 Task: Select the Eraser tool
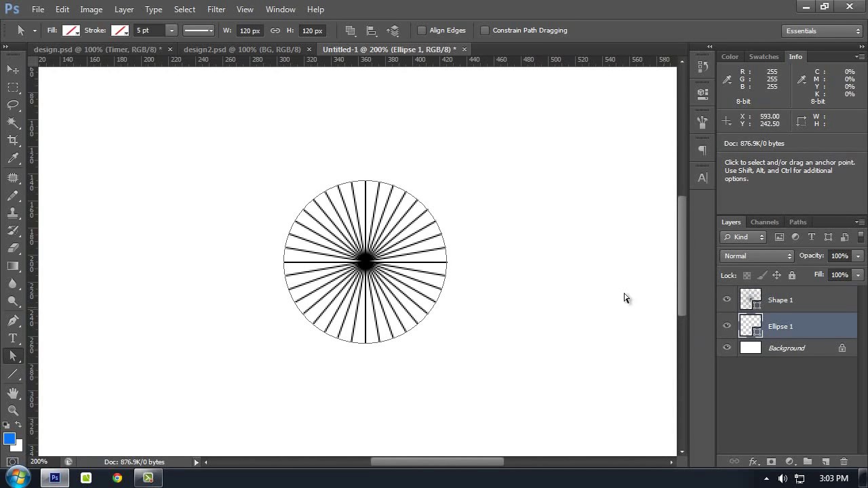point(13,248)
